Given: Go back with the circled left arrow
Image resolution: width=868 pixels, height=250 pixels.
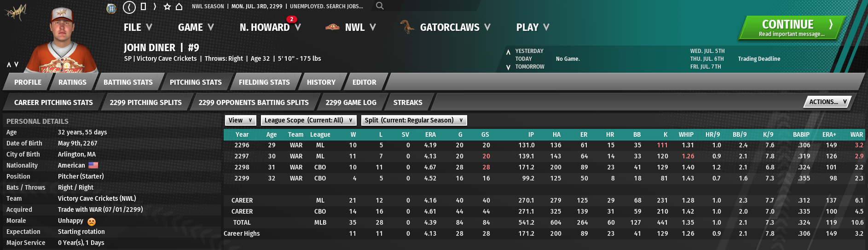Looking at the screenshot, I should [129, 7].
